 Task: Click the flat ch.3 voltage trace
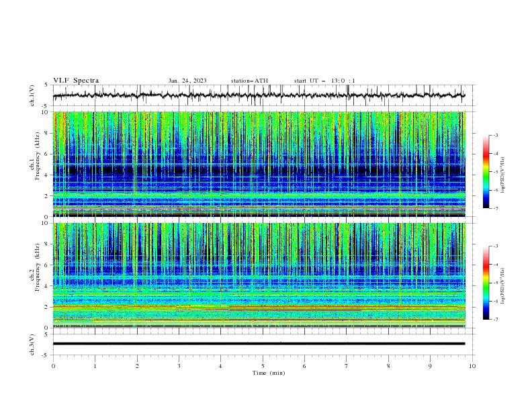[x=259, y=344]
